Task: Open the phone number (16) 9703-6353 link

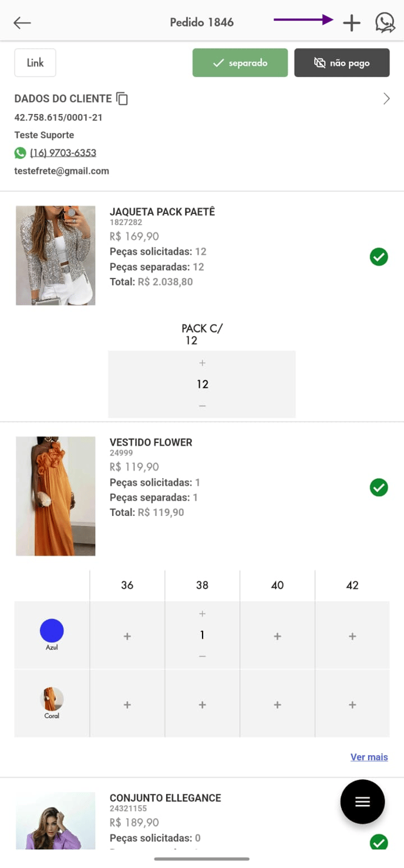Action: point(63,153)
